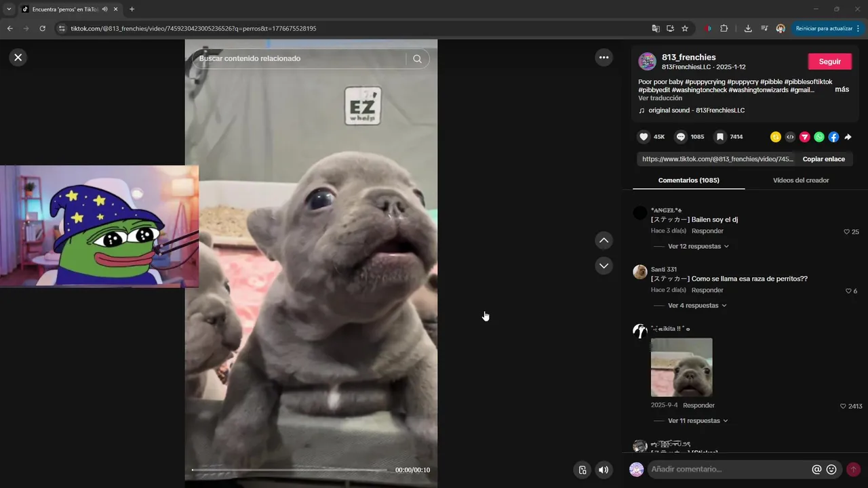Click the translate page icon in address bar
Image resolution: width=868 pixels, height=488 pixels.
click(x=656, y=28)
